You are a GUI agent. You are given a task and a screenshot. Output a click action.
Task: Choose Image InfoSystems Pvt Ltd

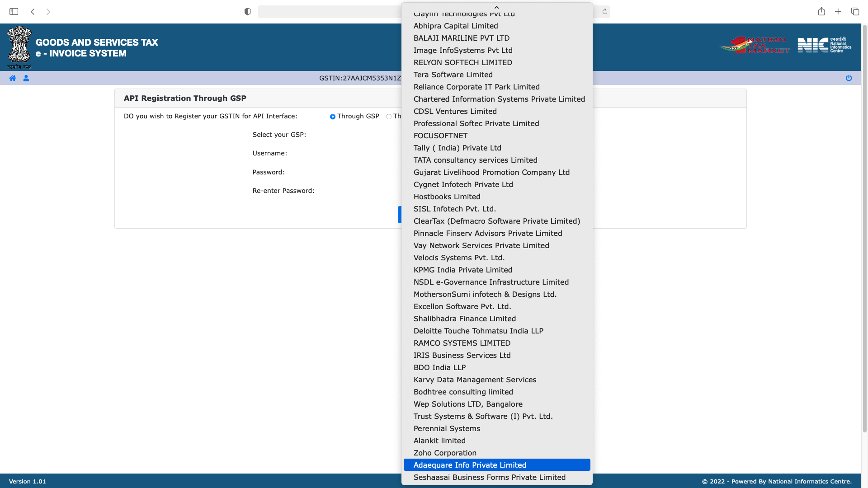pos(497,51)
